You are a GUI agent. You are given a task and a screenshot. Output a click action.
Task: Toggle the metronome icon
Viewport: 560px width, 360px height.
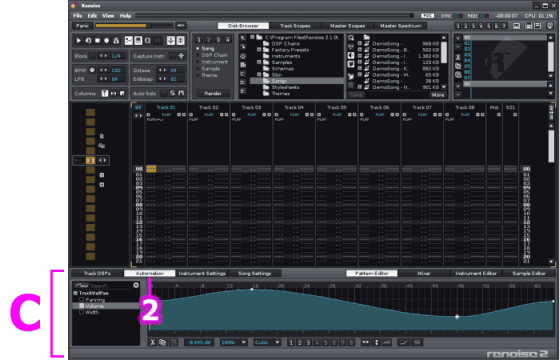click(116, 41)
